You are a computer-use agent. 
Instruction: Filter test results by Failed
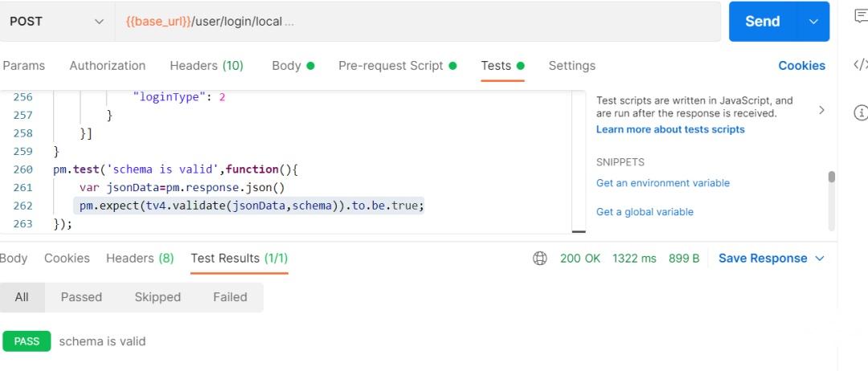click(x=230, y=297)
